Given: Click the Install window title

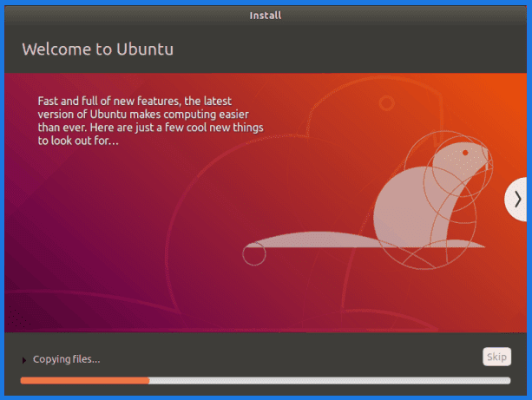Looking at the screenshot, I should pos(266,16).
